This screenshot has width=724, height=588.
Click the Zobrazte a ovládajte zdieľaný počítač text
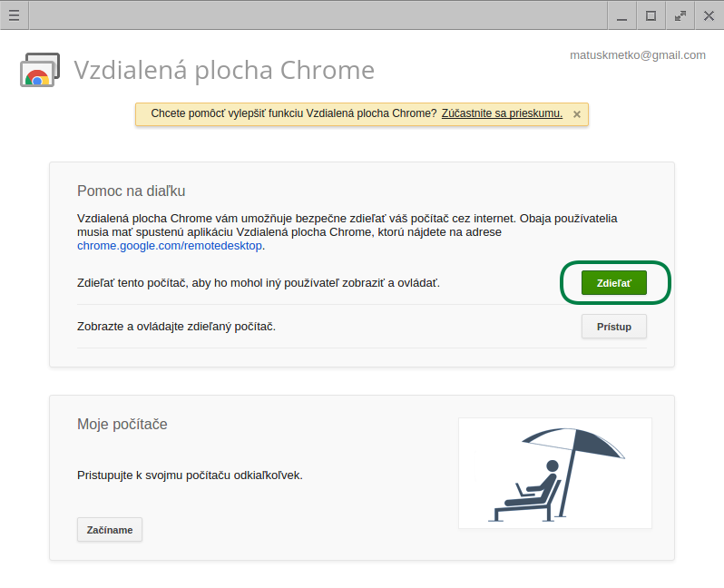point(176,327)
